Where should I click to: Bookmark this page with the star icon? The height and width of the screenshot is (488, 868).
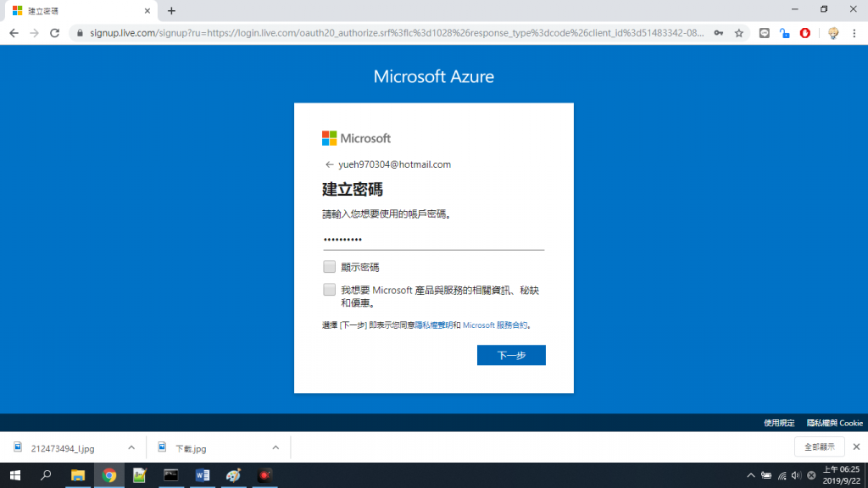point(739,33)
